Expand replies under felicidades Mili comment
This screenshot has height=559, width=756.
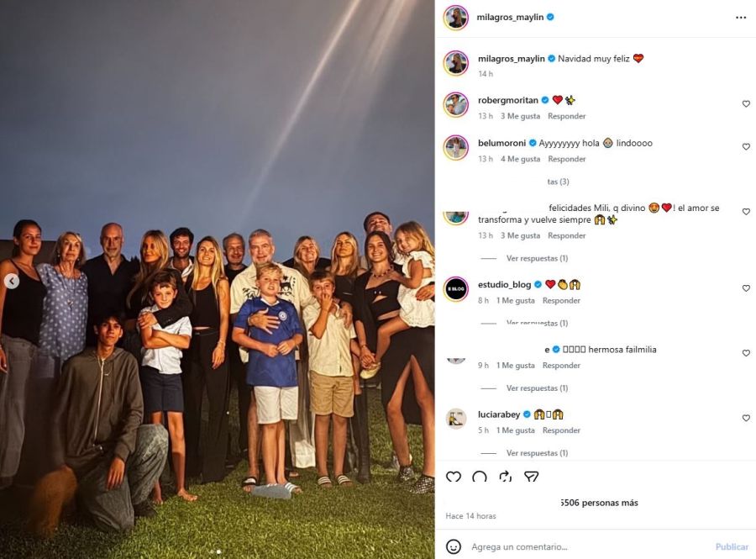(537, 259)
